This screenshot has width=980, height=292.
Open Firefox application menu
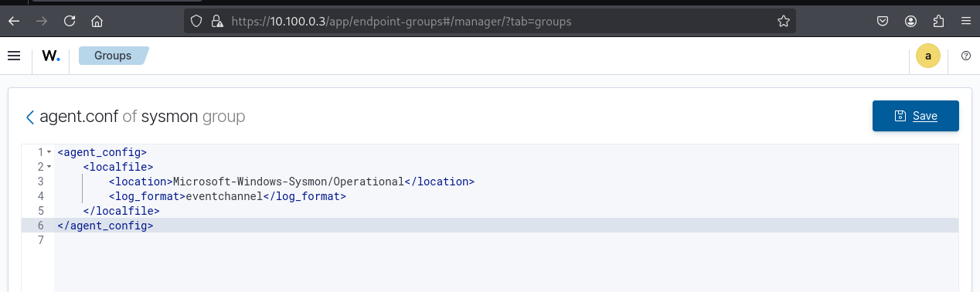(966, 21)
